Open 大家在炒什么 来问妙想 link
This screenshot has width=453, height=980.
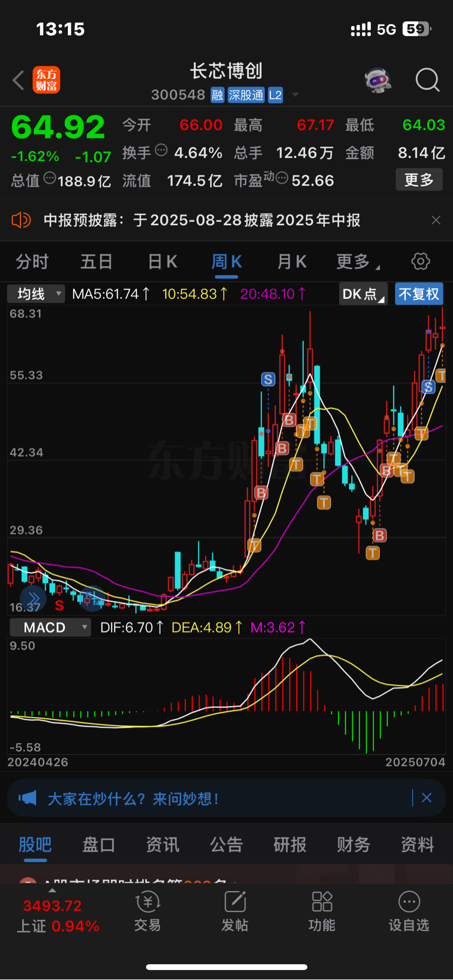click(x=133, y=798)
